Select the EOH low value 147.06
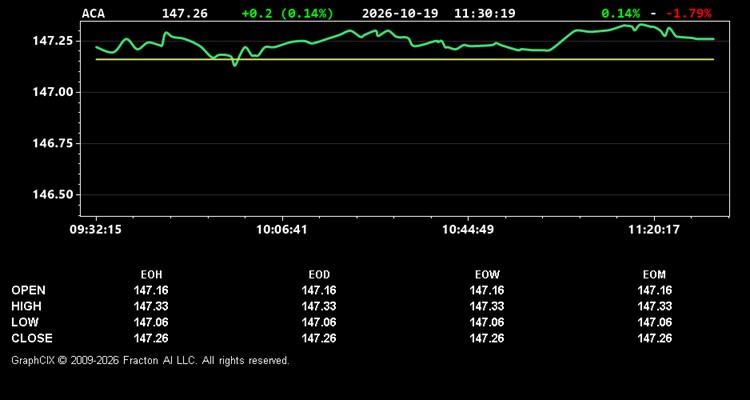 tap(151, 322)
